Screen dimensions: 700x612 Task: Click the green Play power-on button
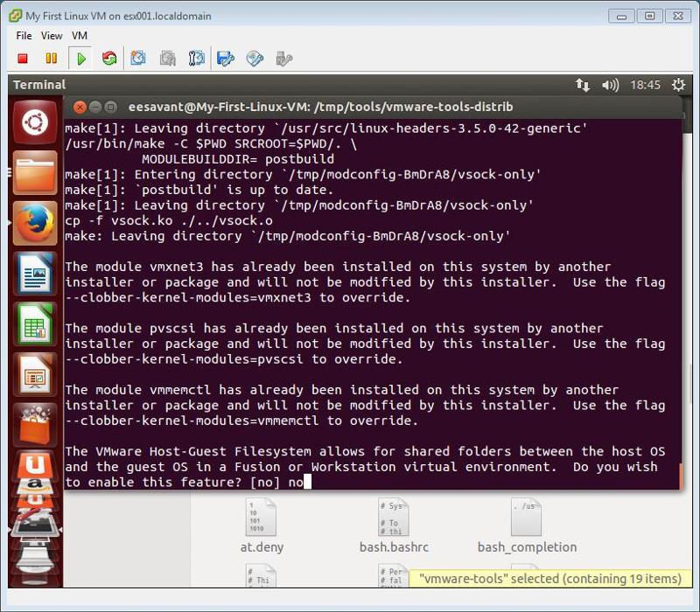tap(80, 59)
